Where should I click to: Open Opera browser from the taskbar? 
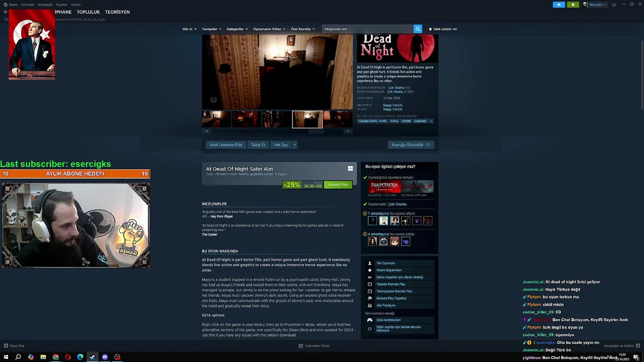click(68, 357)
